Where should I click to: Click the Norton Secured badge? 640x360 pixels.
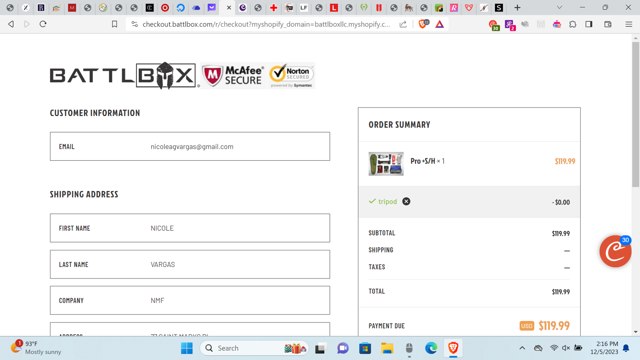pyautogui.click(x=291, y=76)
